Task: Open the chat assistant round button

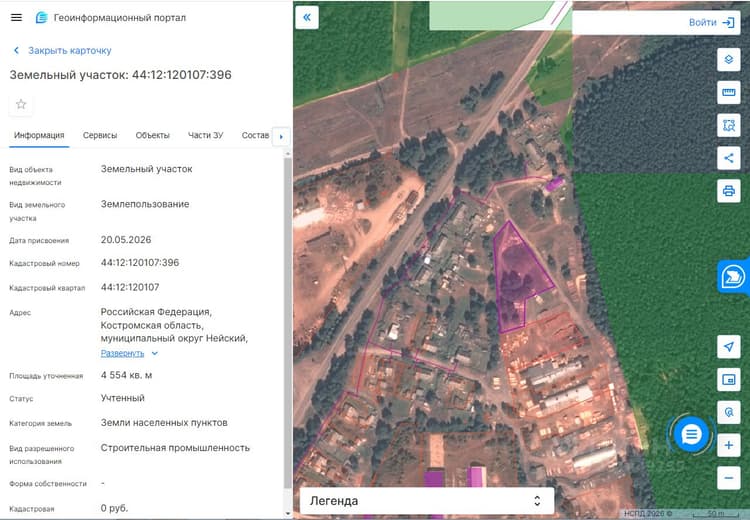Action: (691, 434)
